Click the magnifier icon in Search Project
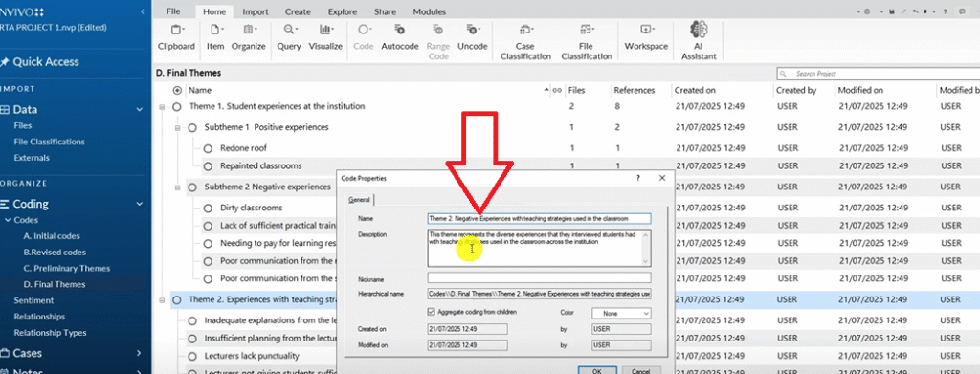 pyautogui.click(x=784, y=74)
